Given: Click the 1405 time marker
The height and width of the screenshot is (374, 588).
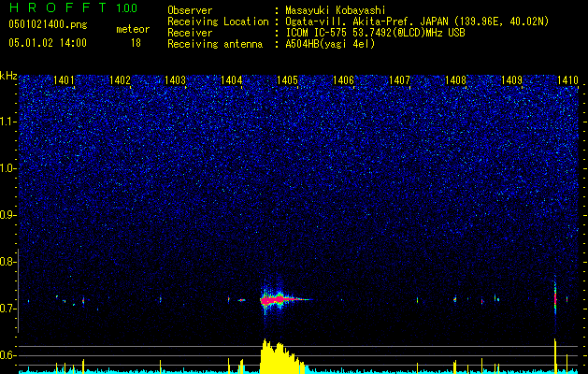Looking at the screenshot, I should tap(287, 80).
